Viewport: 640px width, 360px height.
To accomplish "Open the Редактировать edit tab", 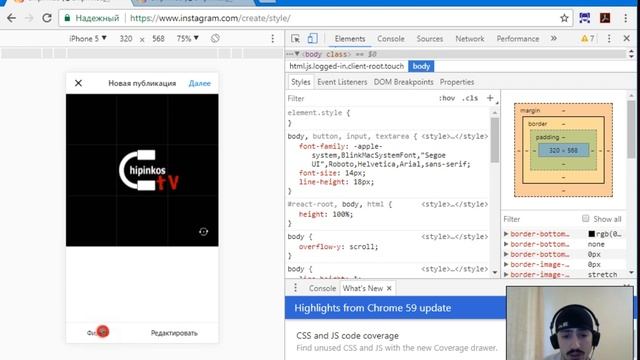I will [x=174, y=333].
